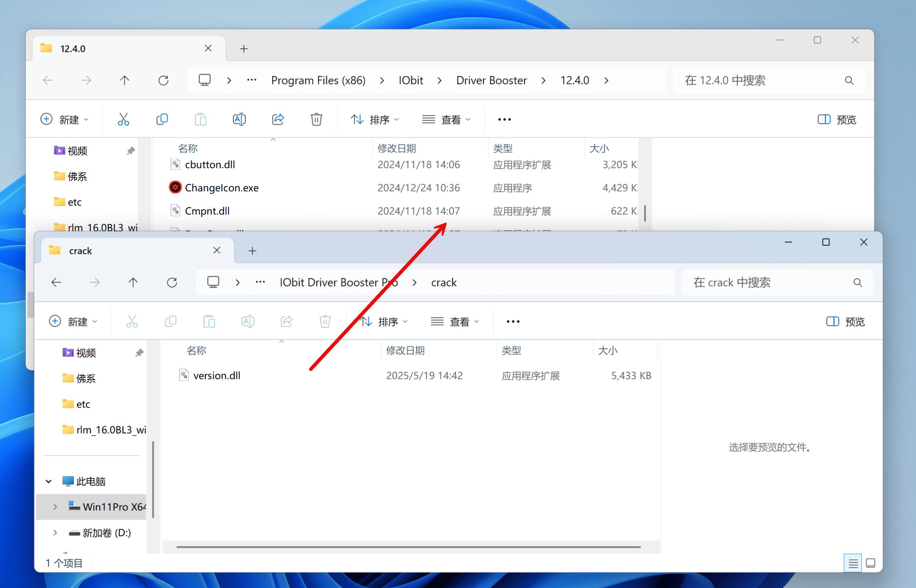Click Delete trash icon in 12.4.0 window
This screenshot has width=916, height=588.
click(x=316, y=119)
